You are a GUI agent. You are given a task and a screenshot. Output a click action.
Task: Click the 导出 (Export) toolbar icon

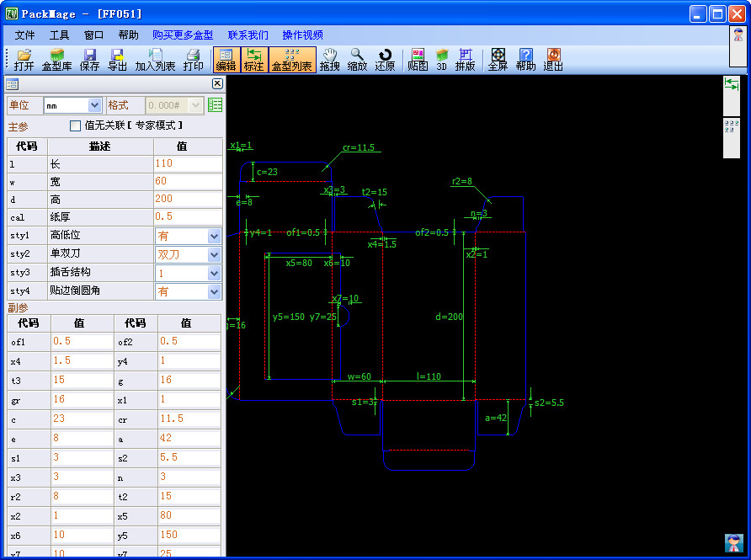117,59
